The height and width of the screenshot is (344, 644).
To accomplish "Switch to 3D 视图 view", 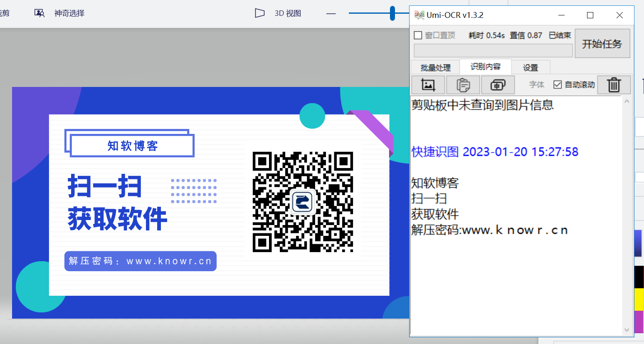I will click(x=278, y=13).
